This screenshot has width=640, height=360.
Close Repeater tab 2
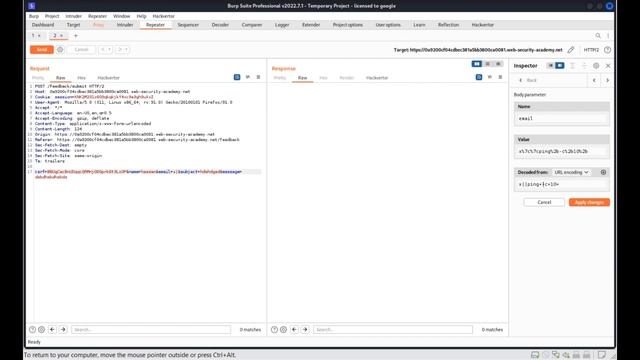pyautogui.click(x=62, y=36)
